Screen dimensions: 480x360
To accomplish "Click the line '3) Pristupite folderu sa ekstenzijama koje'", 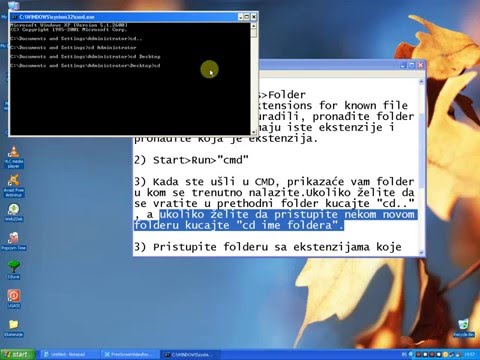I will (x=268, y=247).
